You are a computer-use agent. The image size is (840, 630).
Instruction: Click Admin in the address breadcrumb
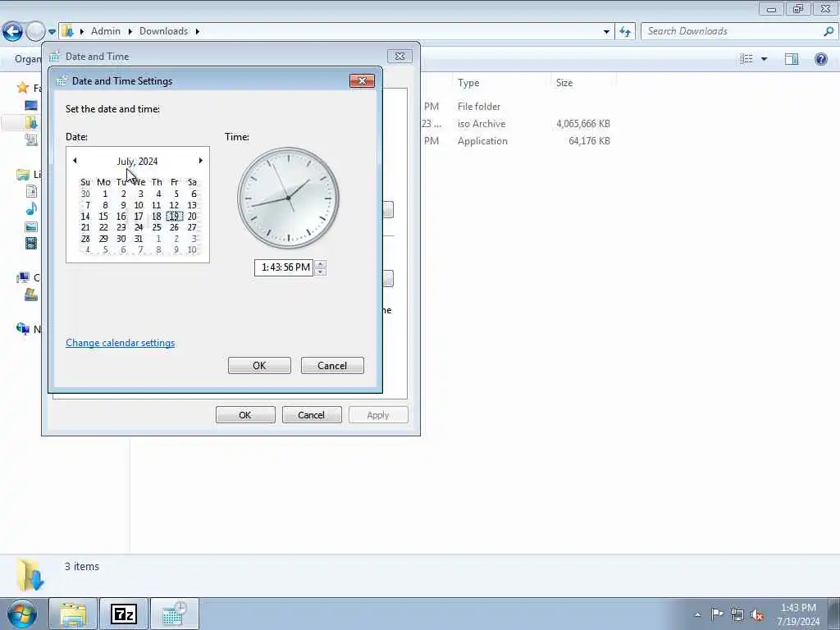pos(106,31)
